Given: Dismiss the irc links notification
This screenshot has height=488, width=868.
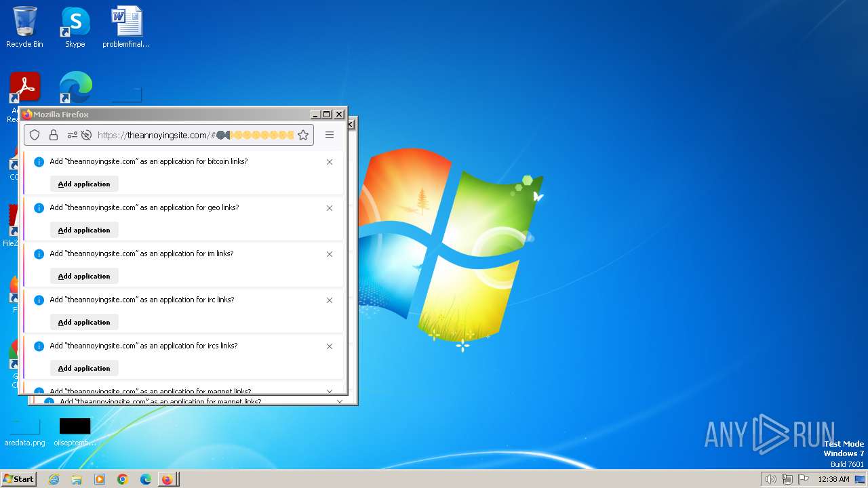Looking at the screenshot, I should tap(330, 300).
